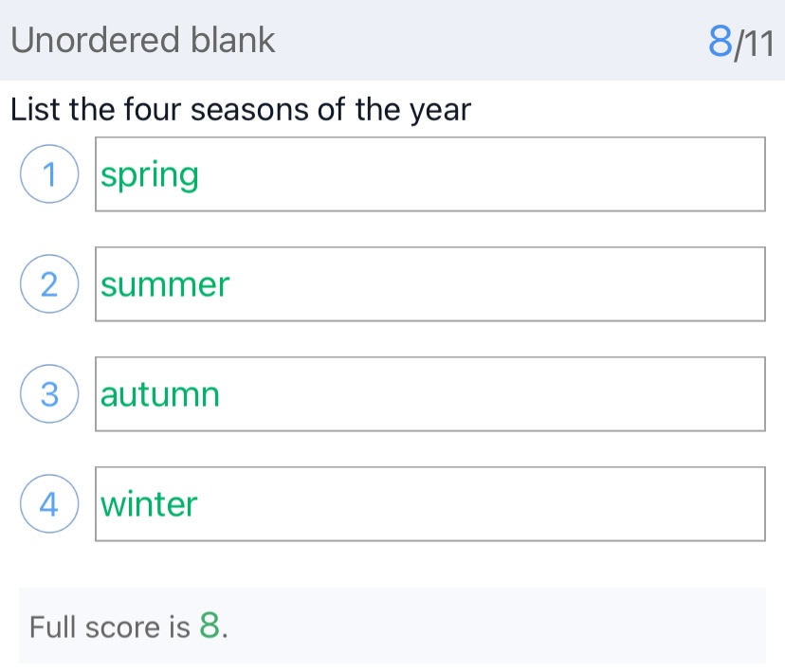785x672 pixels.
Task: Click the 'Unordered blank' title
Action: click(x=143, y=41)
